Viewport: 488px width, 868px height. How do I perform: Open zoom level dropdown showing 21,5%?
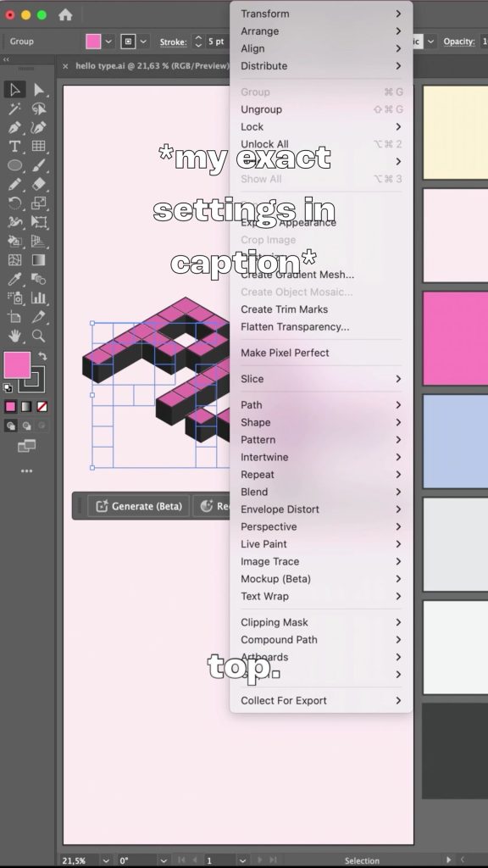click(105, 861)
